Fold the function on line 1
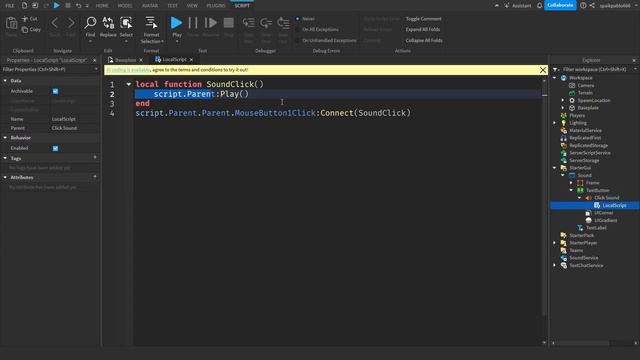Screen dimensions: 640x360 129,84
